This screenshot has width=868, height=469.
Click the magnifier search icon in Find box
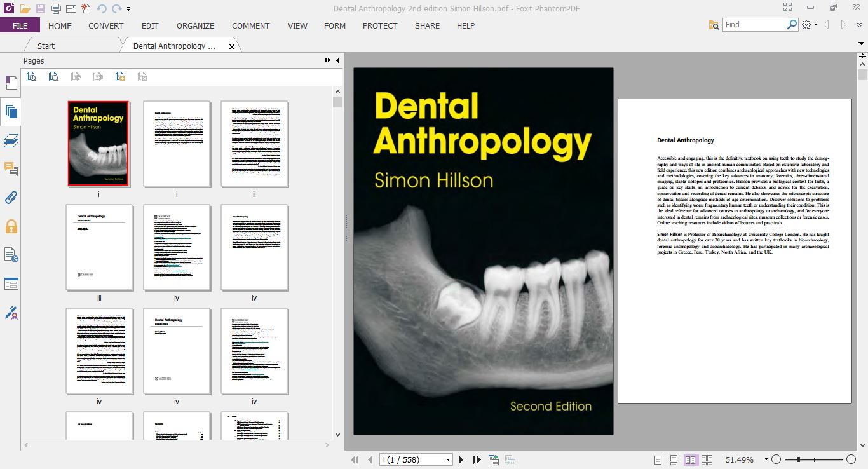click(x=792, y=24)
